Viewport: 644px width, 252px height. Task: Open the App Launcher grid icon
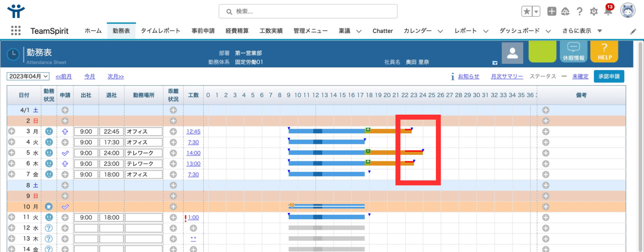click(x=16, y=31)
